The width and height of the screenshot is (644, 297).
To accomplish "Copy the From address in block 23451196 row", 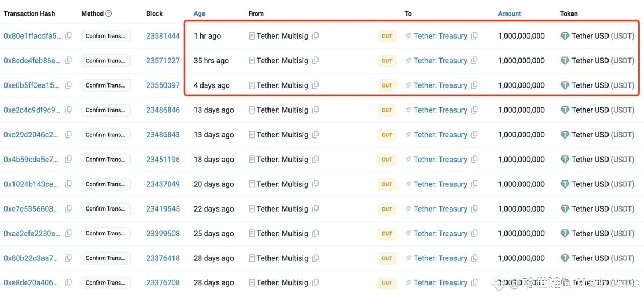I will 315,160.
